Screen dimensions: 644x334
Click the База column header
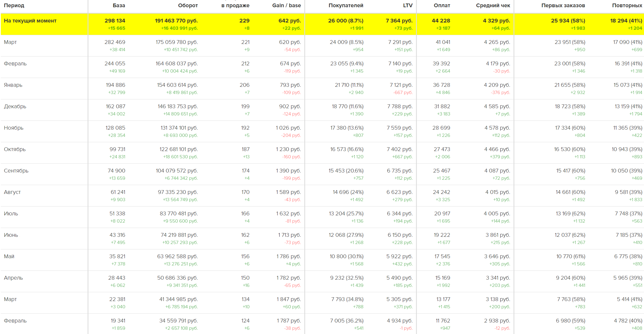point(119,5)
